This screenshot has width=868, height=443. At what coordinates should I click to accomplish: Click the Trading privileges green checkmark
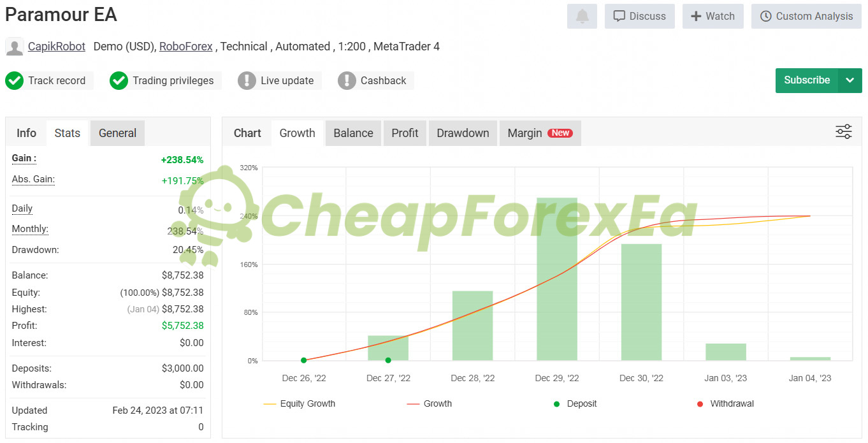point(119,81)
